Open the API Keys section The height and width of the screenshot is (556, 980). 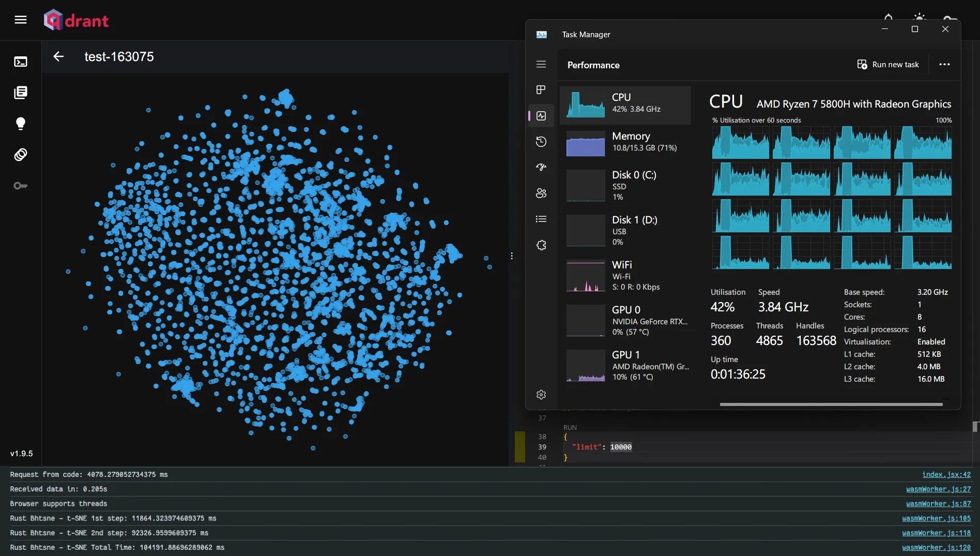(21, 186)
